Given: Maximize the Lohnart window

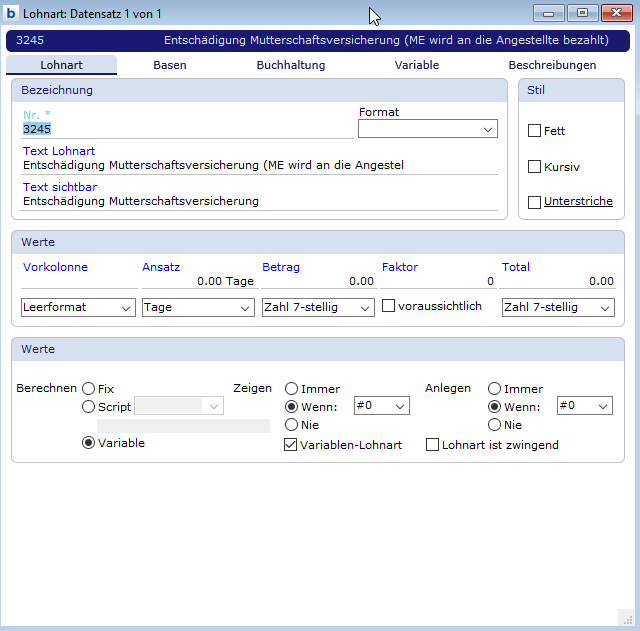Looking at the screenshot, I should tap(582, 13).
